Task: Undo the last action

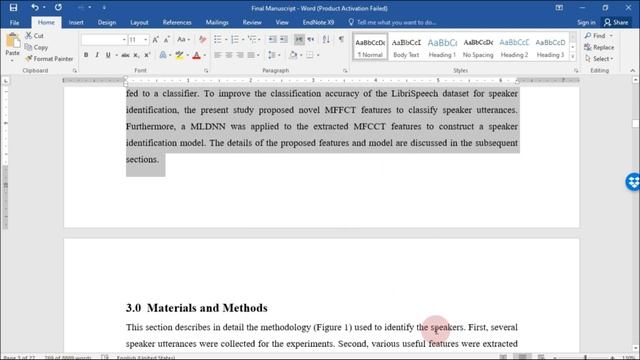Action: click(x=35, y=8)
